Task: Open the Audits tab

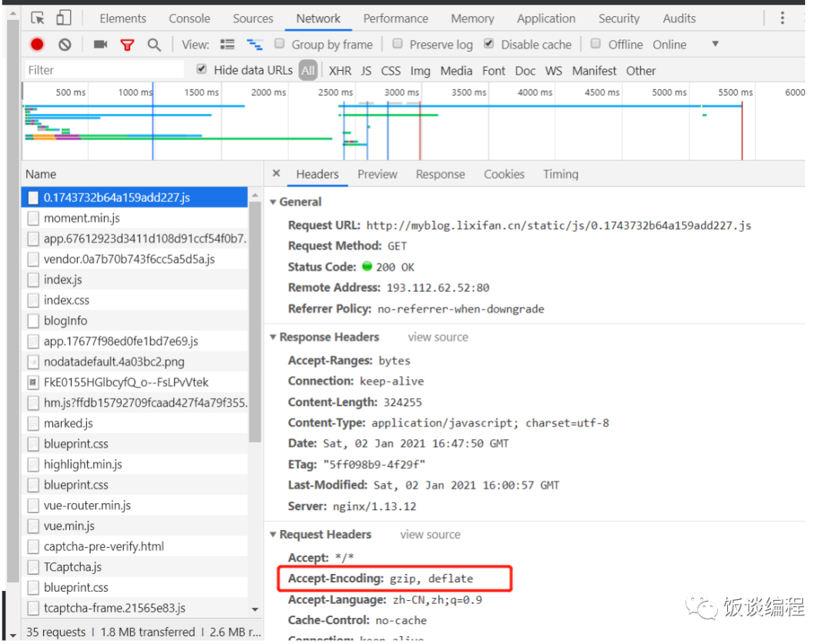Action: pos(679,18)
